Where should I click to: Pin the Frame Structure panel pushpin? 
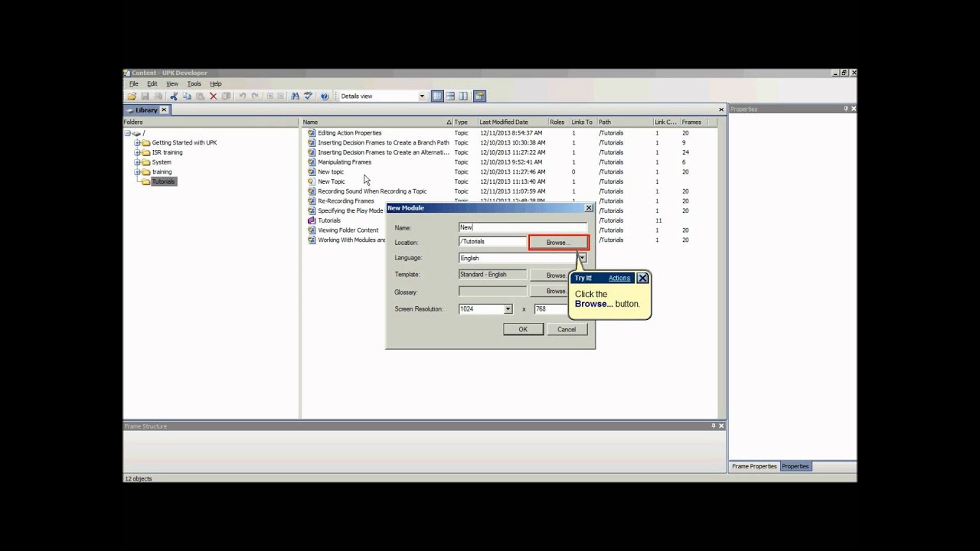tap(714, 425)
